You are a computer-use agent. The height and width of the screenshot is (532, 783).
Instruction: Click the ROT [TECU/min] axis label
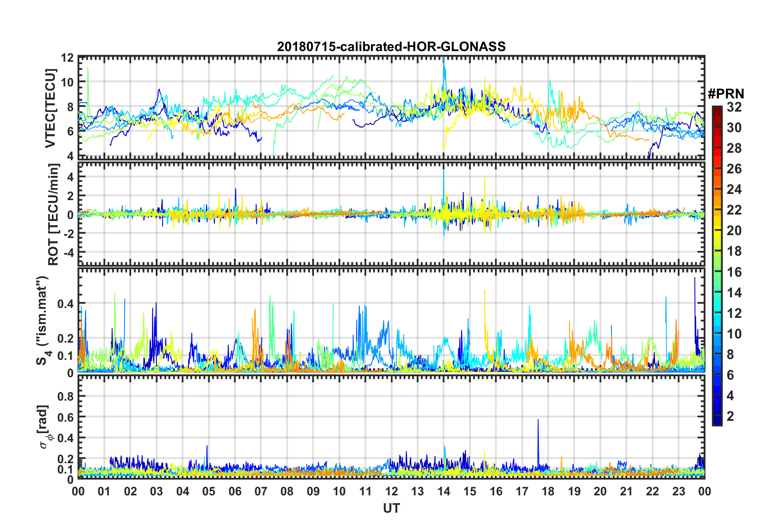[x=54, y=214]
